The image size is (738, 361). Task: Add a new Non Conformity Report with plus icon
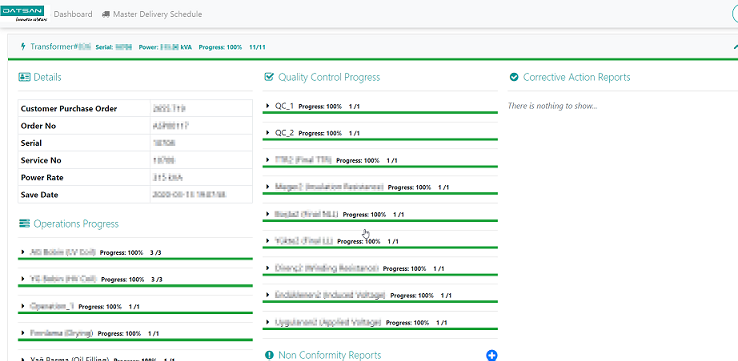(x=491, y=355)
